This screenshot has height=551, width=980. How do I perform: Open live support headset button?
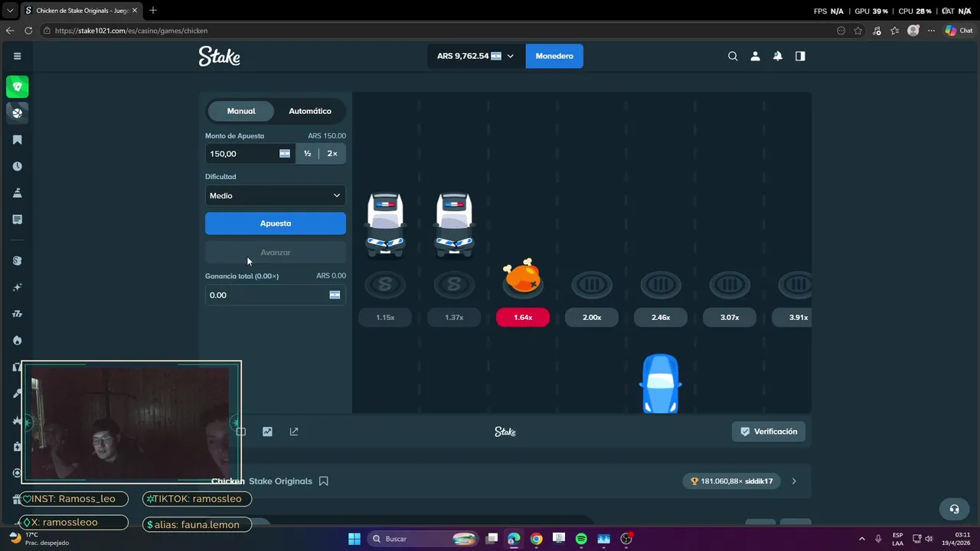[954, 509]
